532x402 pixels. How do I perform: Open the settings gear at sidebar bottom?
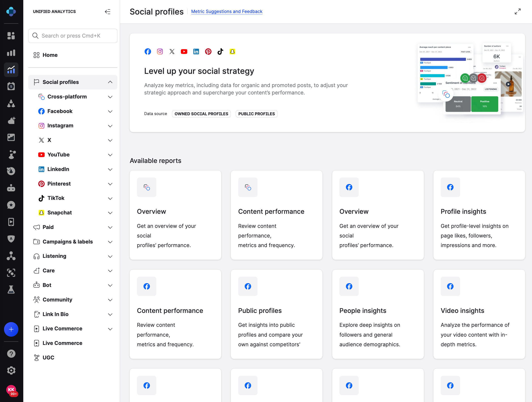11,370
